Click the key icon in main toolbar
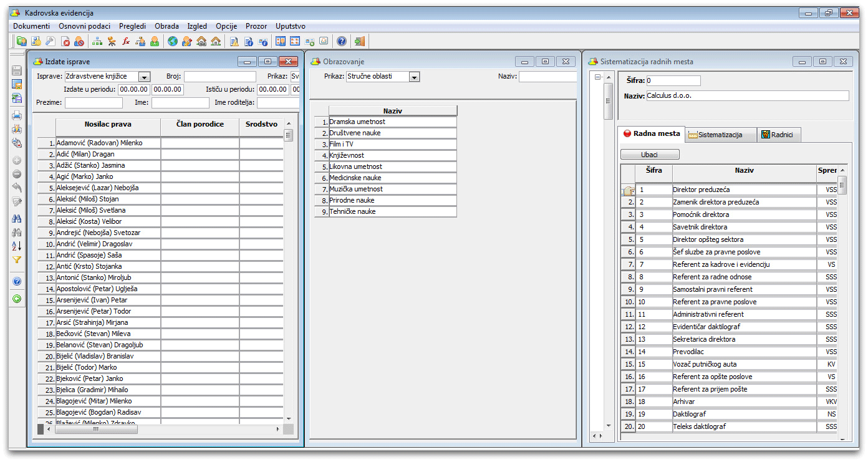 [50, 42]
